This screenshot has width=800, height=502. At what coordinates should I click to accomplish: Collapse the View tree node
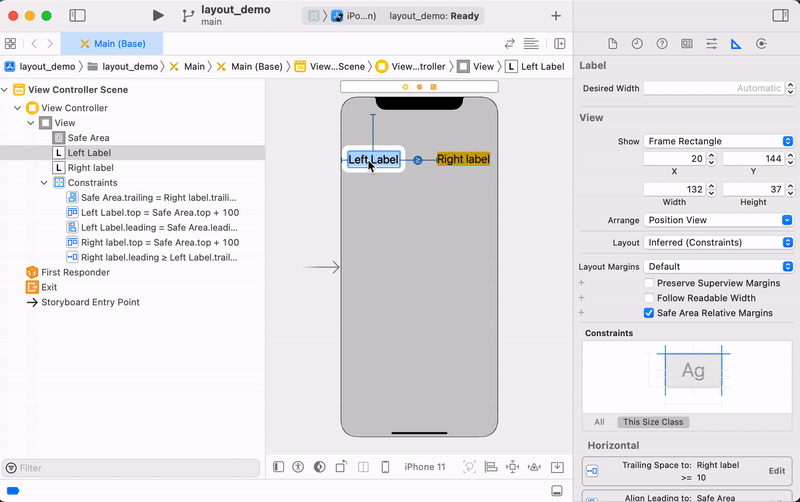pos(31,123)
